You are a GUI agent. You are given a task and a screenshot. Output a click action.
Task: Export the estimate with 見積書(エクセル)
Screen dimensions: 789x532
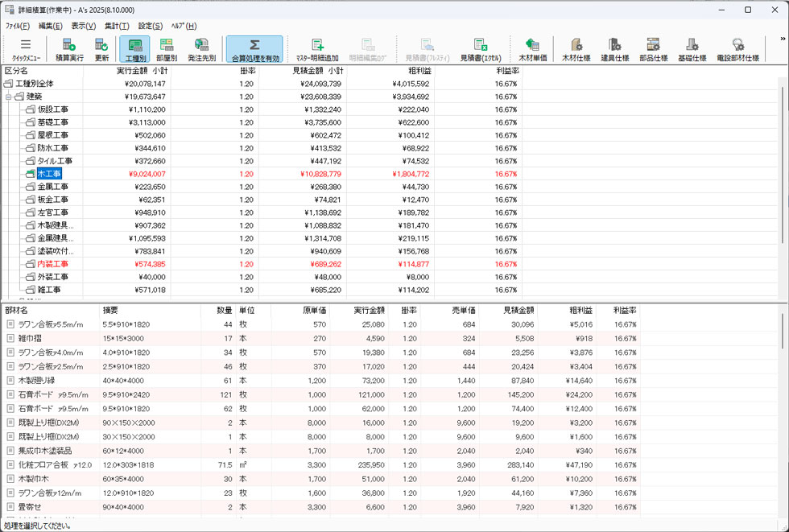pos(481,49)
